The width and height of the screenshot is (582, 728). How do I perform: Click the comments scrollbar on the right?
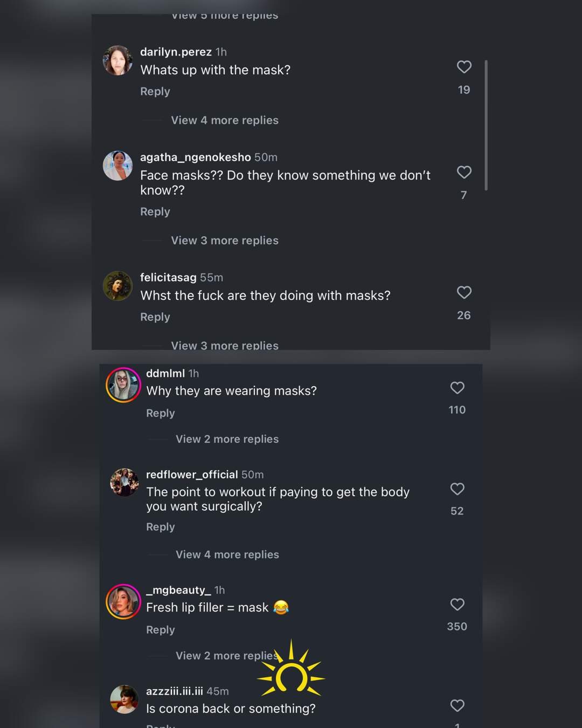click(x=486, y=125)
